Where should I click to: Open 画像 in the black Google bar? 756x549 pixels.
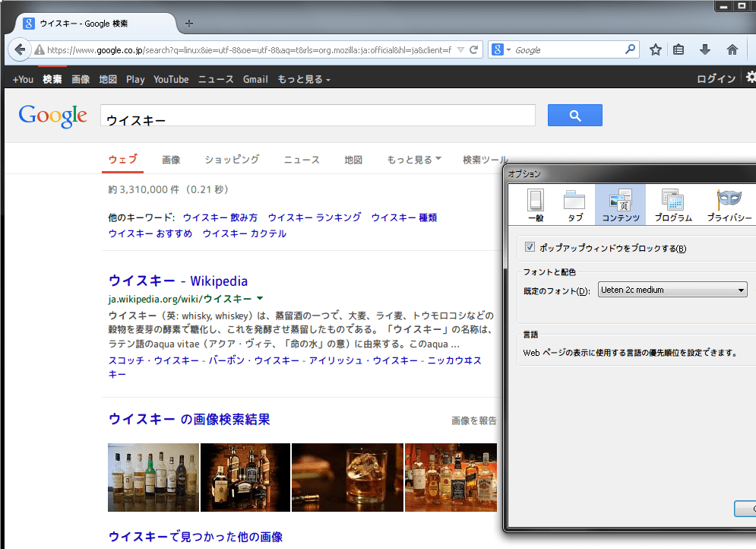click(81, 80)
